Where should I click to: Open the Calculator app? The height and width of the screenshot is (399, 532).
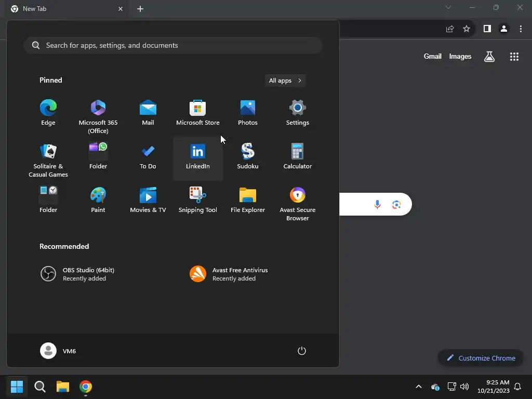(x=298, y=157)
